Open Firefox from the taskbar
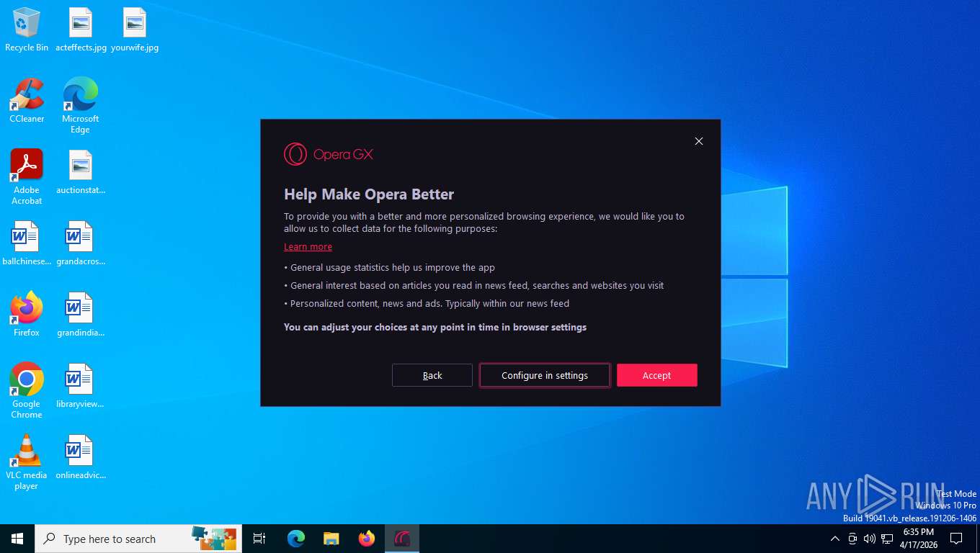This screenshot has height=553, width=980. coord(367,539)
